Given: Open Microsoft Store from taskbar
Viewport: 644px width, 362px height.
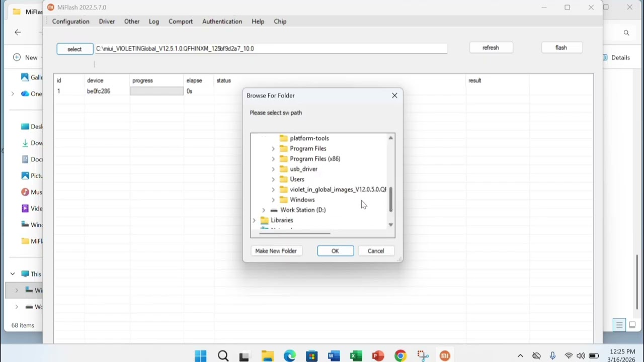Looking at the screenshot, I should point(311,356).
